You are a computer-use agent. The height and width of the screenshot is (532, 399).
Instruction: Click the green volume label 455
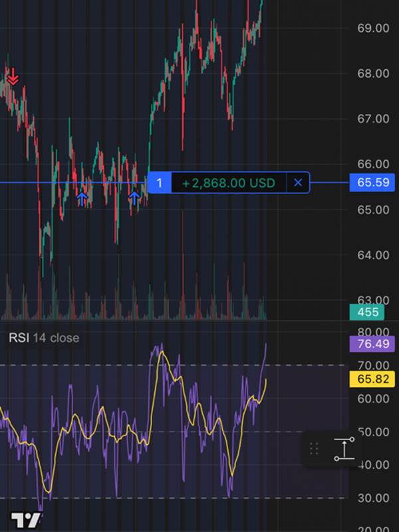(x=367, y=312)
